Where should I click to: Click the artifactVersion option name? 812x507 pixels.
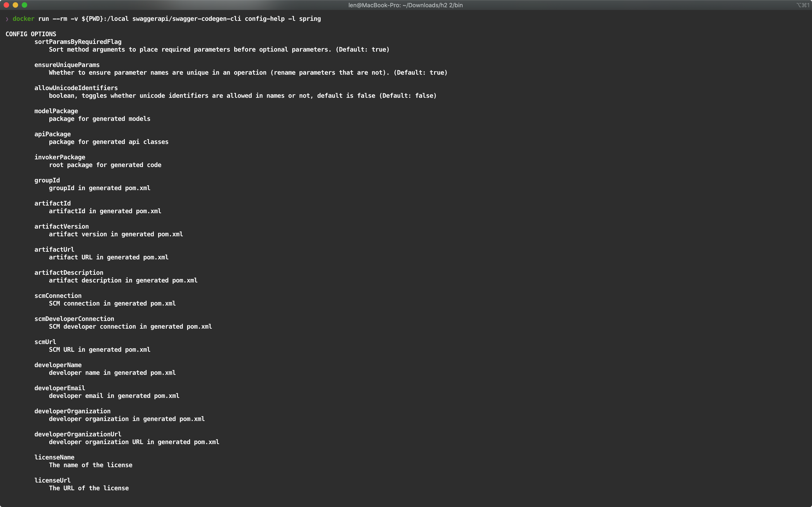coord(61,227)
